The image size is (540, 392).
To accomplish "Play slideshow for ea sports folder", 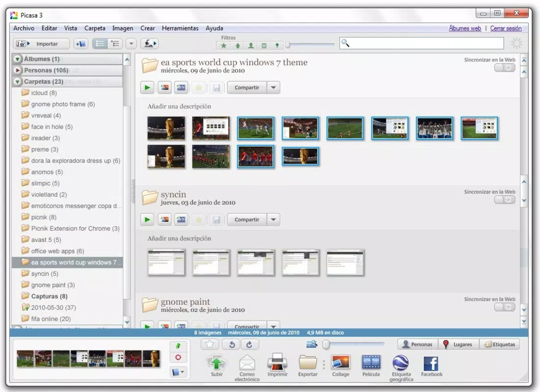I will (148, 87).
